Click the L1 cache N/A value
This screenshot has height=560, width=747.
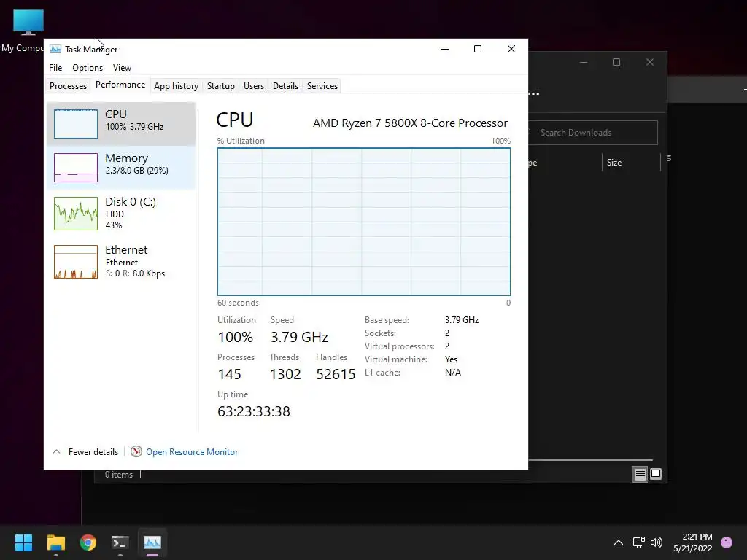[452, 373]
